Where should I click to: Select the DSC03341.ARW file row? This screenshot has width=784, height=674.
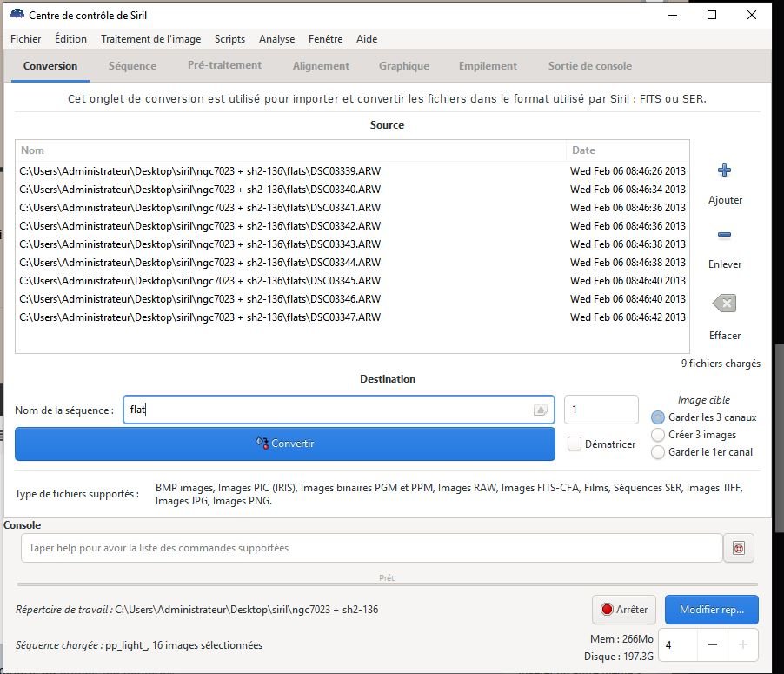pyautogui.click(x=352, y=208)
